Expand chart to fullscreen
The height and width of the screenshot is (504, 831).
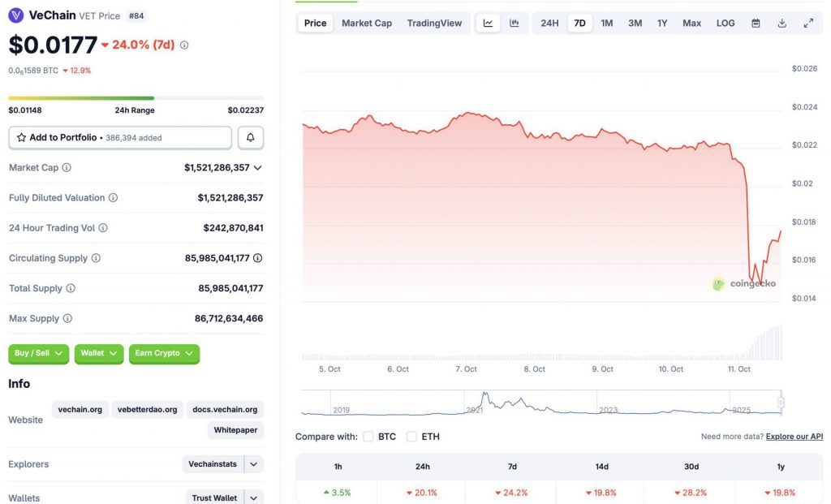click(808, 23)
